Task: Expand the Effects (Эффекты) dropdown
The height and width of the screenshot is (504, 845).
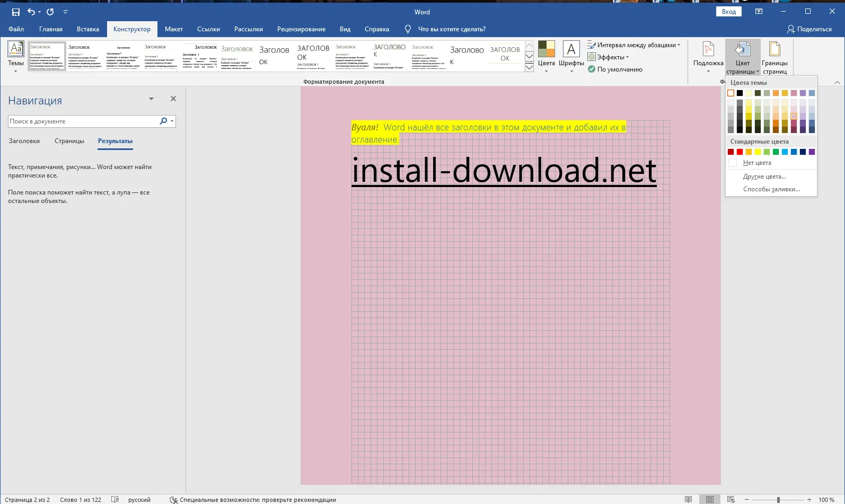Action: (611, 57)
